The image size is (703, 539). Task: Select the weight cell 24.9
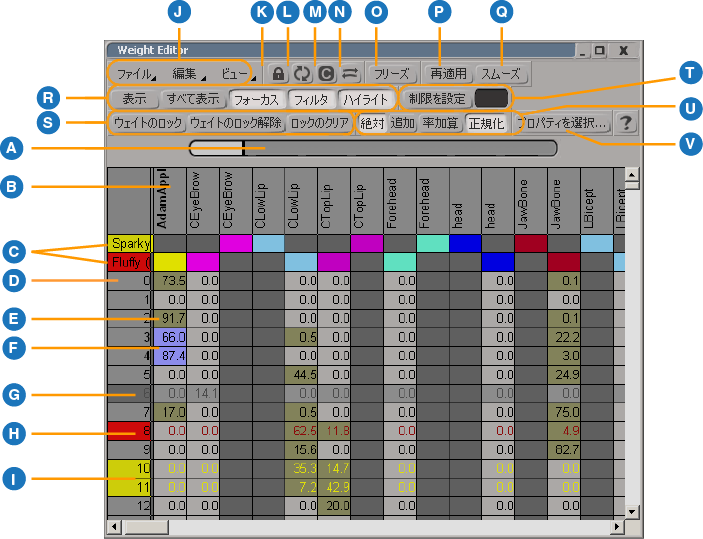(564, 375)
